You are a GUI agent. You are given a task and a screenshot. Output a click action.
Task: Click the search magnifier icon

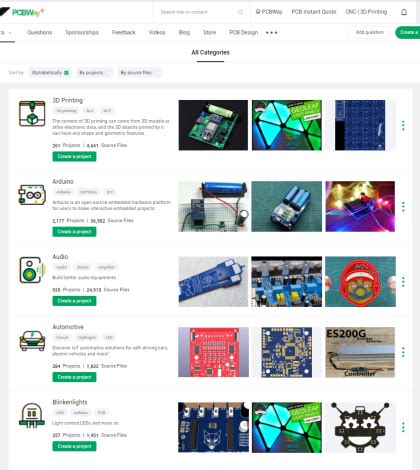tap(240, 12)
